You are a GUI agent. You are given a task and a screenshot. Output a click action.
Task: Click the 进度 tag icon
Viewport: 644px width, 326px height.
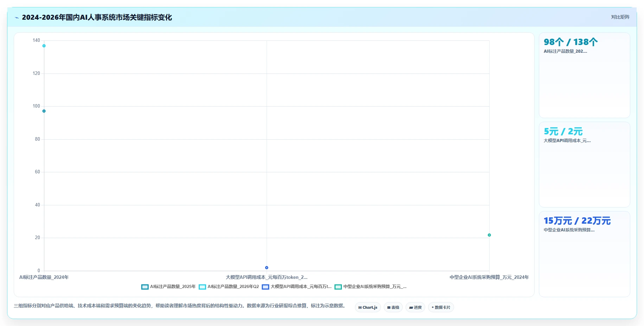point(411,307)
